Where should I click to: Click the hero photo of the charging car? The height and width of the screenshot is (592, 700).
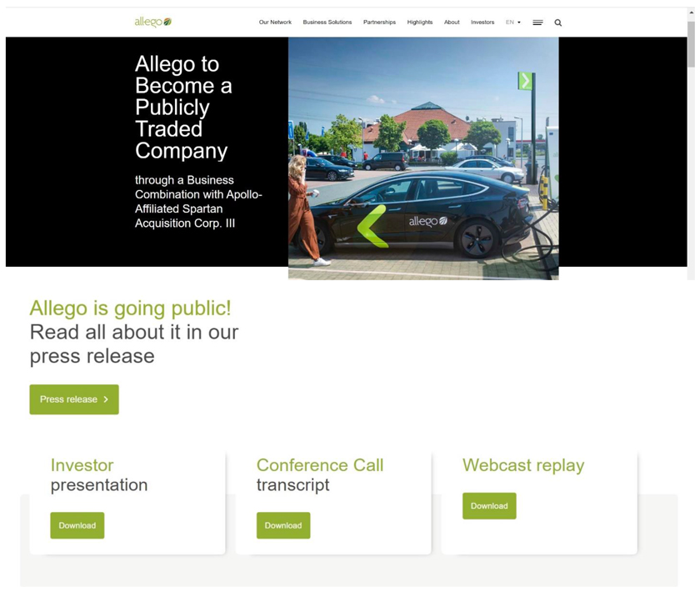point(423,158)
